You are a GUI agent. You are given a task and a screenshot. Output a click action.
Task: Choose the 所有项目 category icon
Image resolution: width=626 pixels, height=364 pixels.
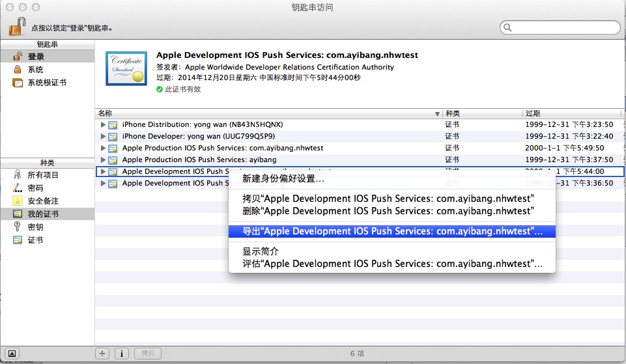(x=18, y=175)
